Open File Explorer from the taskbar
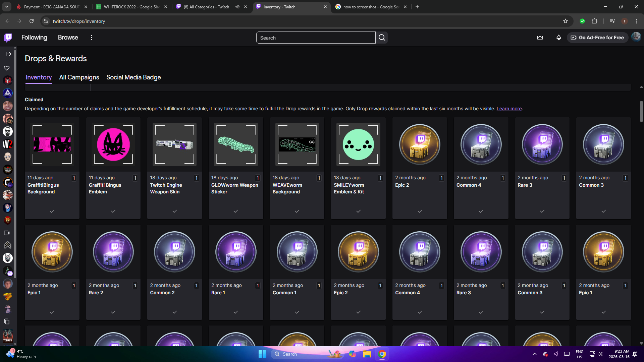 [x=367, y=354]
